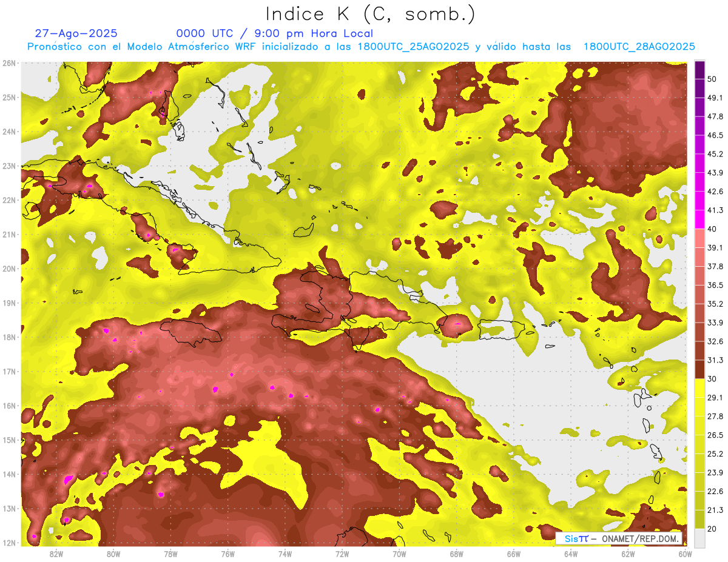Click the WRF model forecast description line
Viewport: 728px width, 562px height.
click(361, 47)
